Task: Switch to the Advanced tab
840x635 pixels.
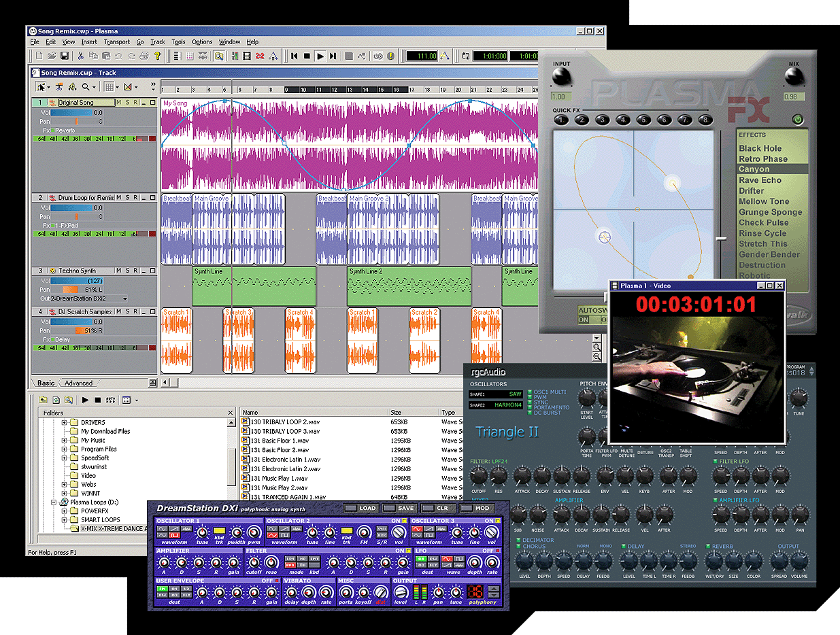Action: [78, 383]
